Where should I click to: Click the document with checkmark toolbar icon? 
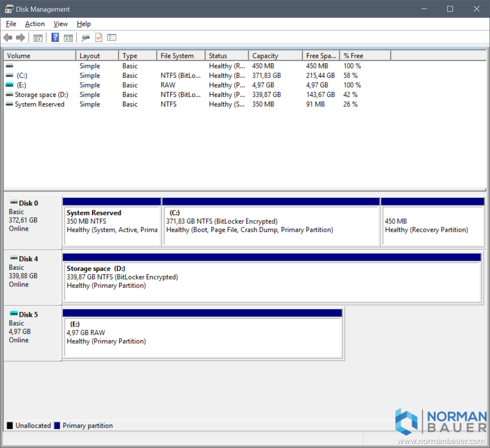click(99, 38)
